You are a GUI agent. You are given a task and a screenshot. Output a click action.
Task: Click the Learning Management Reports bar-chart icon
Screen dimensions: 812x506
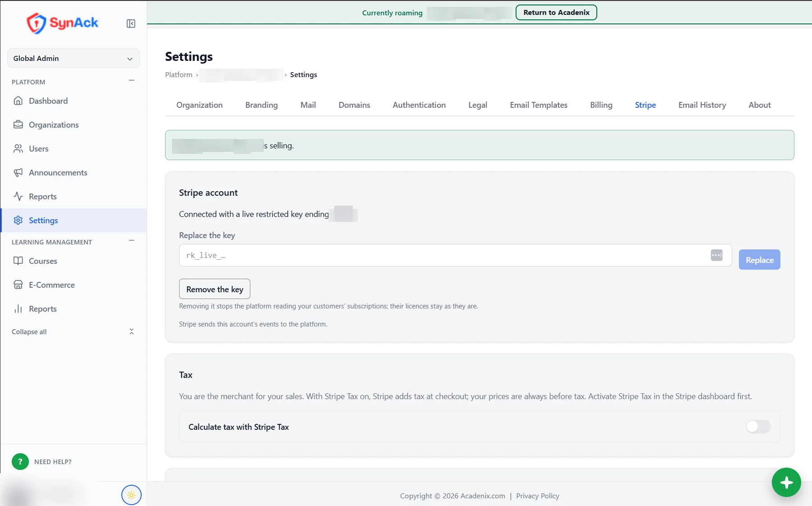pos(18,308)
